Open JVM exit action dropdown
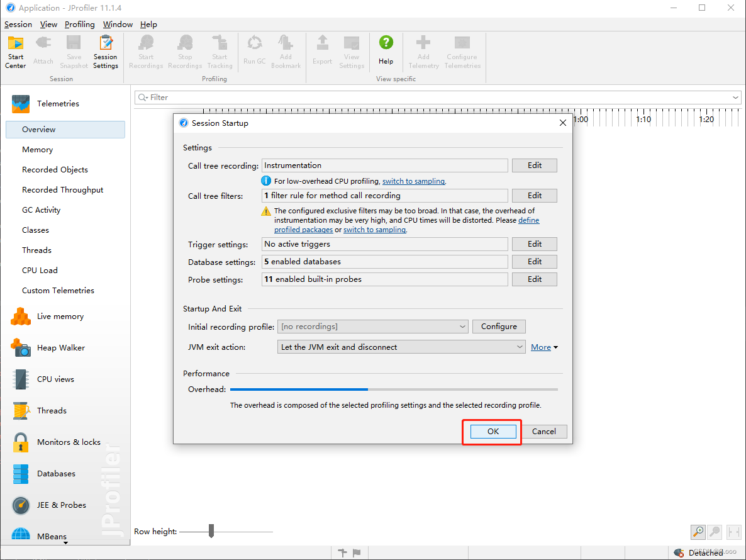The width and height of the screenshot is (746, 560). (x=401, y=347)
